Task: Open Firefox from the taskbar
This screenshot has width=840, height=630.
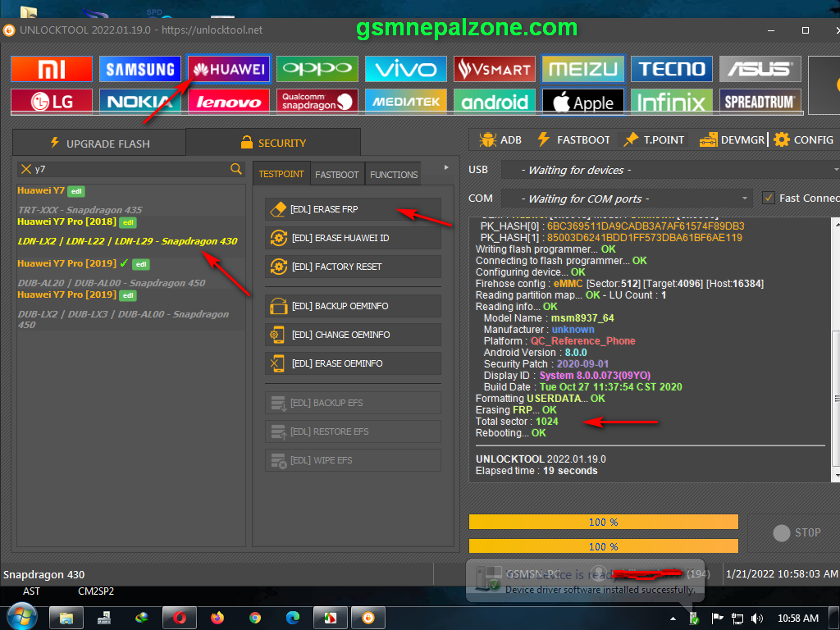Action: pos(217,619)
